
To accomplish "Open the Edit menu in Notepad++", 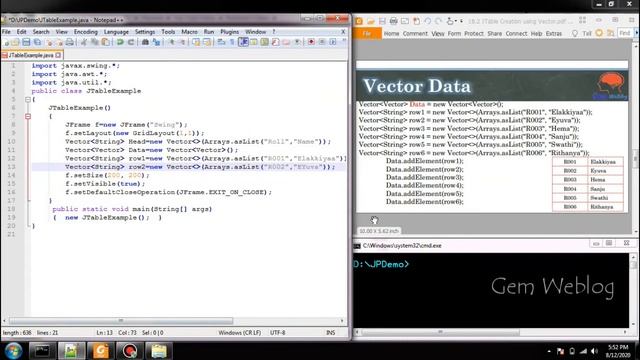I will point(21,32).
